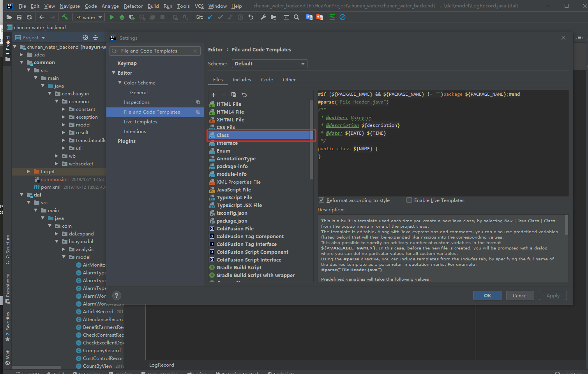Open the Refactor menu
The height and width of the screenshot is (374, 588).
(133, 6)
